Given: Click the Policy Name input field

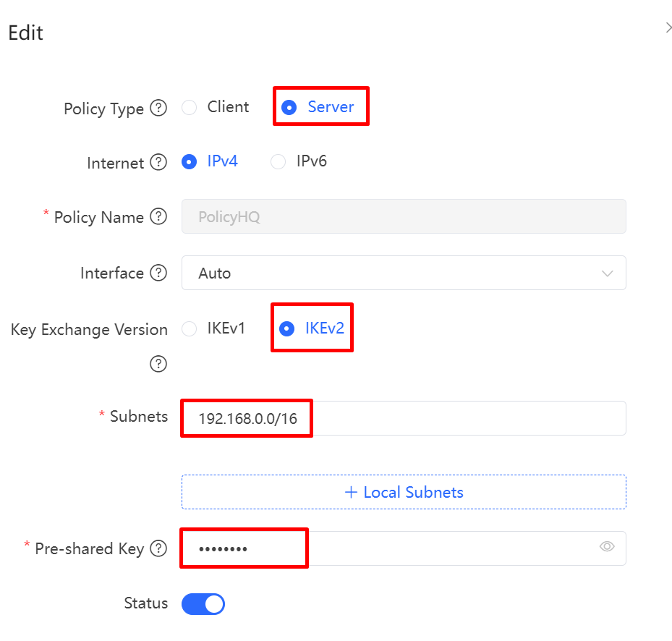Looking at the screenshot, I should click(x=404, y=216).
